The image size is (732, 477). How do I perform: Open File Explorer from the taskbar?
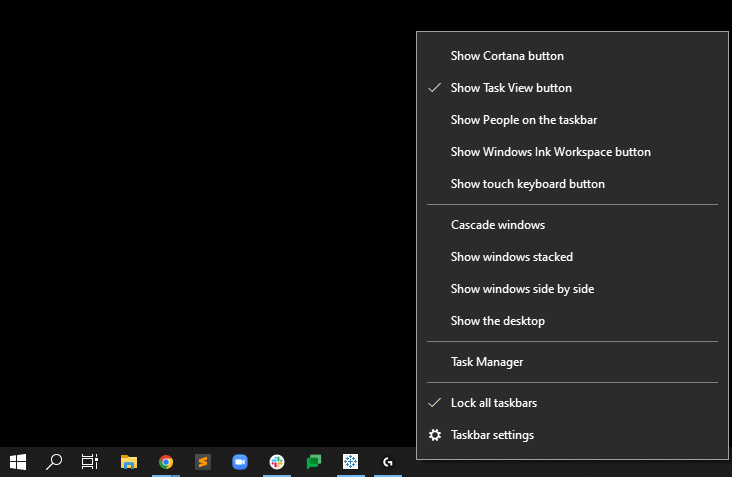tap(129, 462)
